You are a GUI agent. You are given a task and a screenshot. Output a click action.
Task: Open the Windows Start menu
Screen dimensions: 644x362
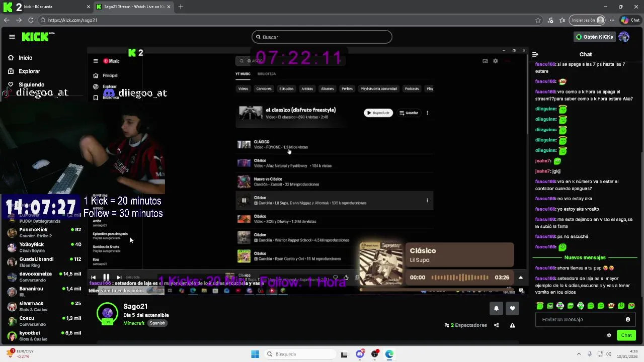pos(255,354)
